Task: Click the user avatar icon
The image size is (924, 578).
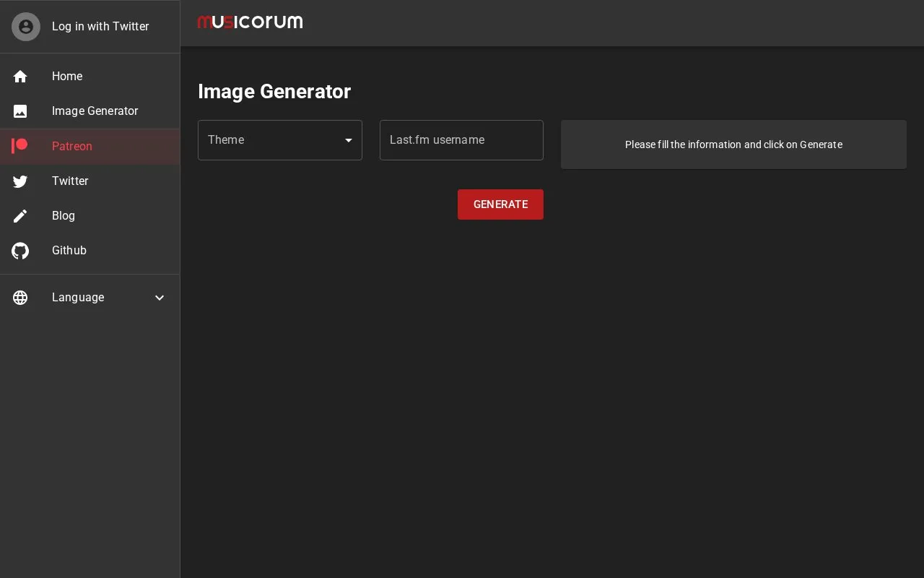Action: [x=26, y=27]
